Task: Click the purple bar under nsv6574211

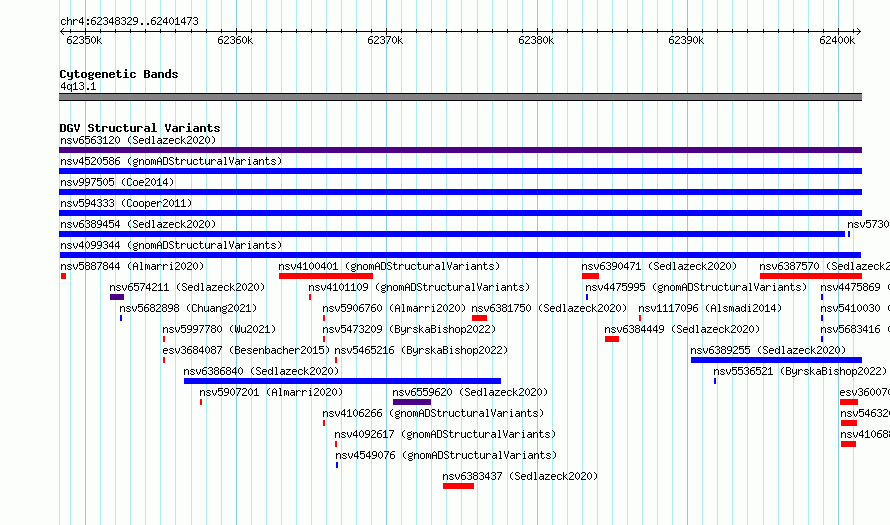Action: [x=117, y=297]
